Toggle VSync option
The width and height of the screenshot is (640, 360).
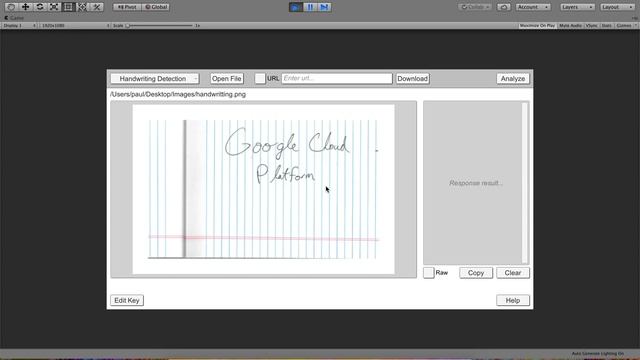coord(591,26)
